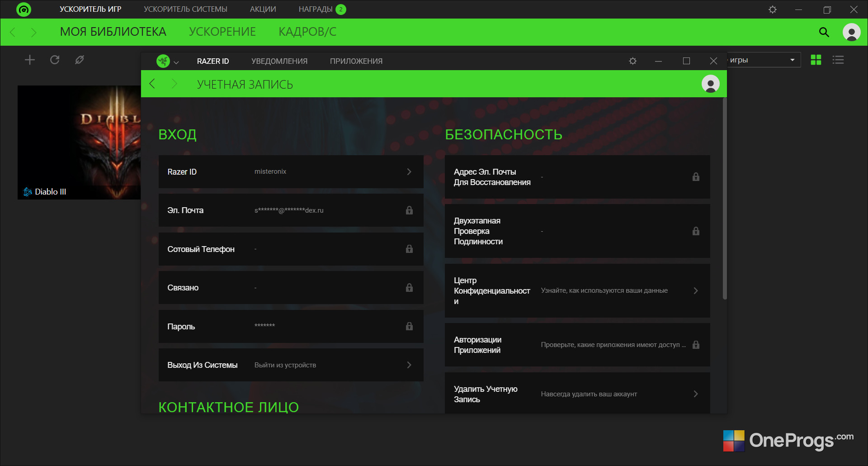Click Навсегда удалить ваш аккаунт text
The image size is (868, 466).
pos(589,394)
